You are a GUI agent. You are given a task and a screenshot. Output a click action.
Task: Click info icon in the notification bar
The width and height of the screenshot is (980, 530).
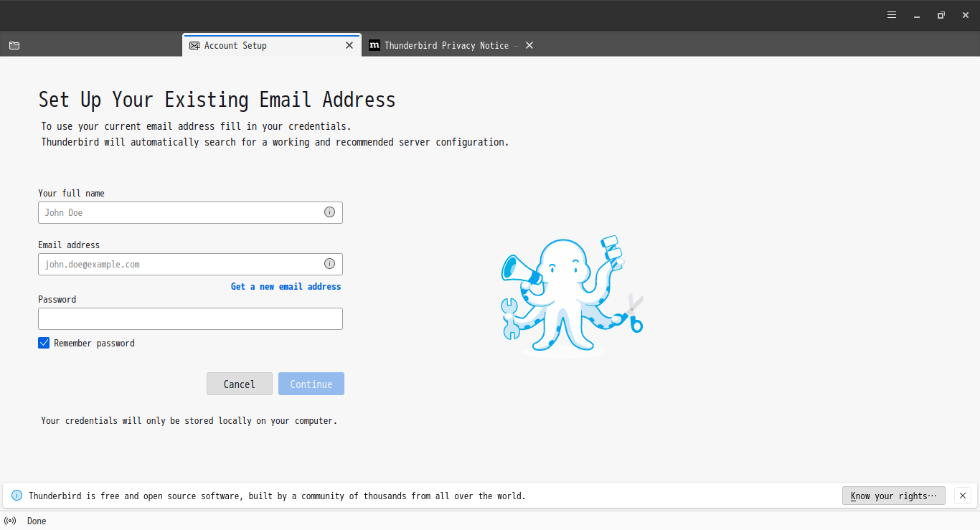tap(17, 496)
